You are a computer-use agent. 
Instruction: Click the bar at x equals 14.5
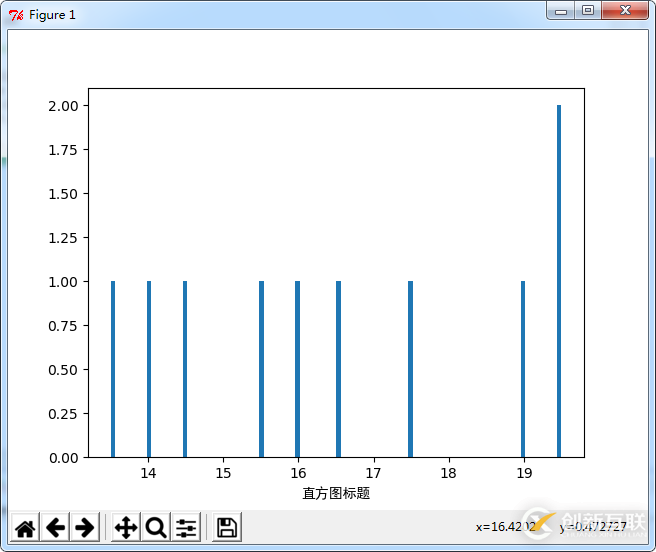coord(185,369)
